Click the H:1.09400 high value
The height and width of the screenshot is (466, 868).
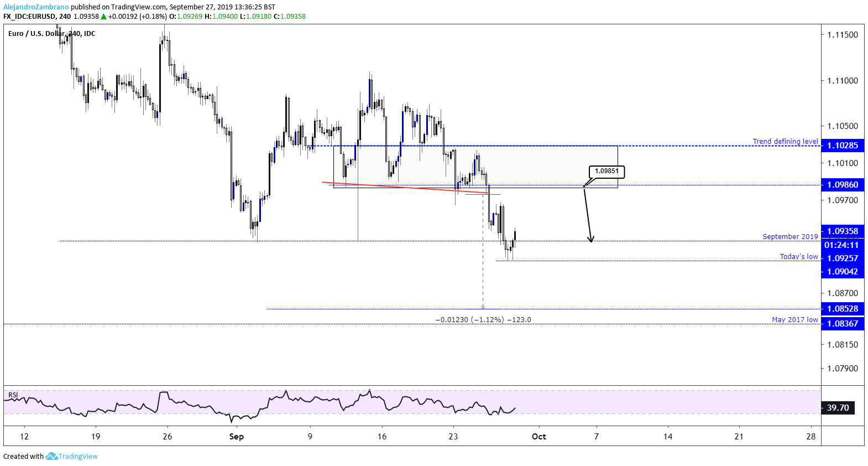(221, 17)
